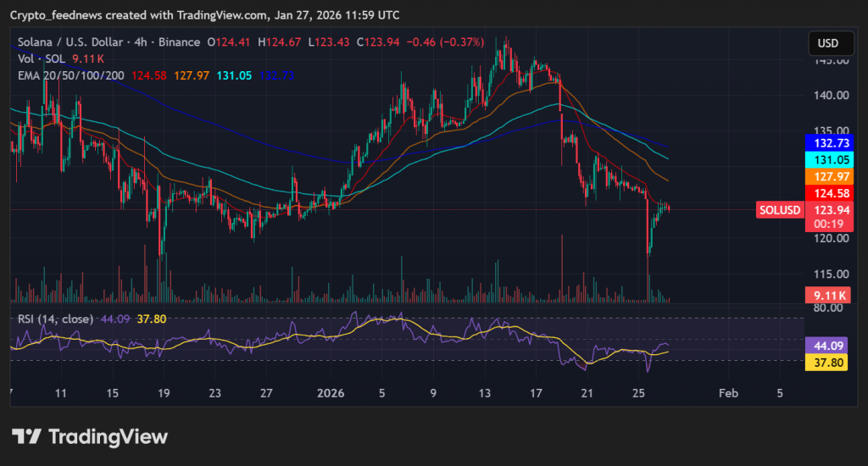The image size is (868, 466).
Task: Click the blue 132.73 EMA price label
Action: coord(826,142)
